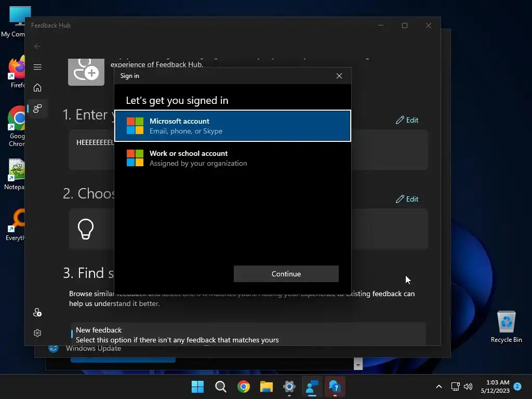The image size is (532, 399).
Task: Select the Firefox desktop shortcut
Action: click(x=16, y=72)
